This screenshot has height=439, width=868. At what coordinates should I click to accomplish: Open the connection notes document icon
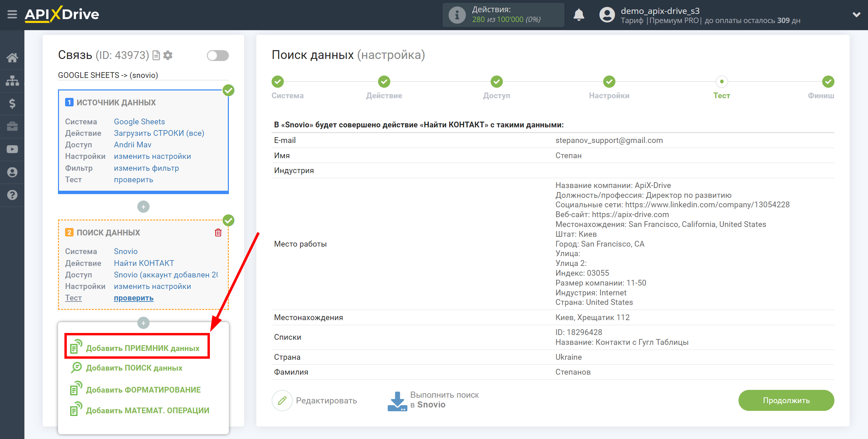click(x=156, y=55)
